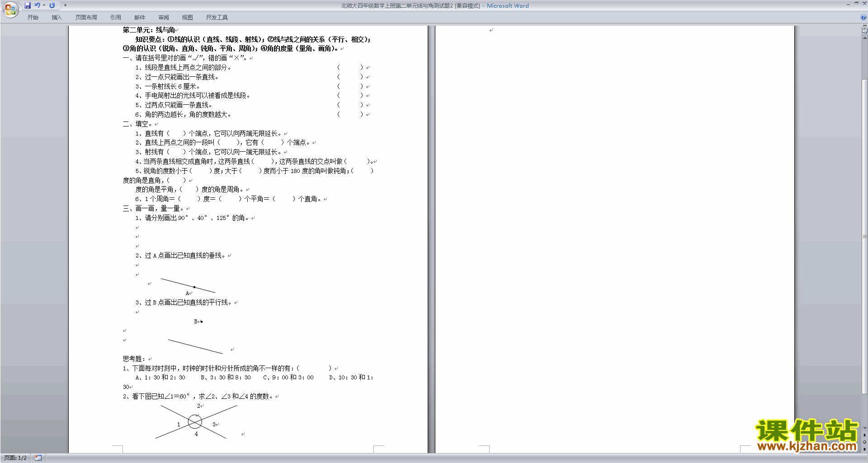Screen dimensions: 868x463
Task: Switch to the 页面布局 tab
Action: click(x=86, y=17)
